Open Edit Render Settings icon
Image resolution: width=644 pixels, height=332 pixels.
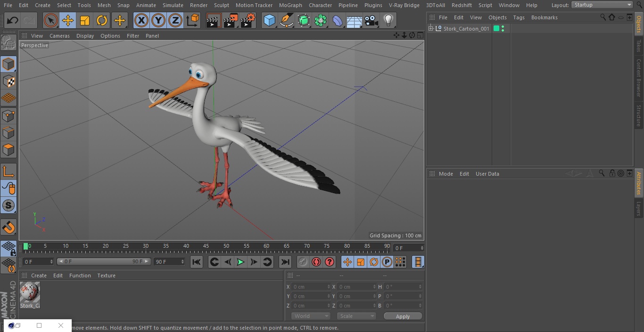click(x=248, y=21)
